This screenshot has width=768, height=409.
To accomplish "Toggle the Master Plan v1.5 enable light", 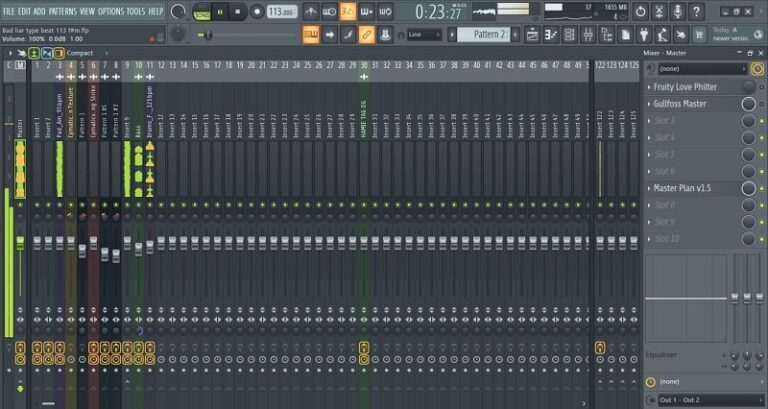I will click(759, 188).
